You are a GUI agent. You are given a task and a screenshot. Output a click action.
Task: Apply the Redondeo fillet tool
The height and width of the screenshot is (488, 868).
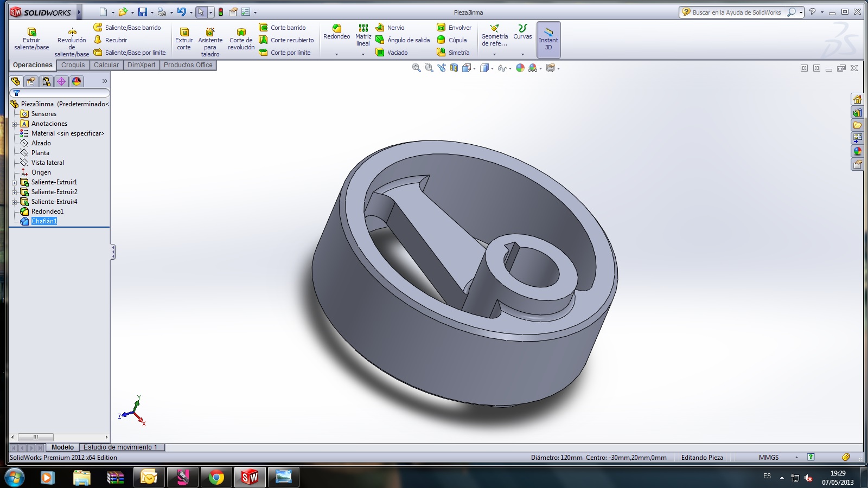pyautogui.click(x=336, y=32)
